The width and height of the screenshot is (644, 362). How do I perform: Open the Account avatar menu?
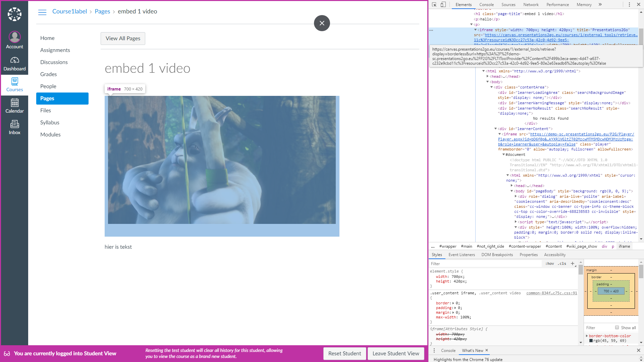tap(14, 40)
